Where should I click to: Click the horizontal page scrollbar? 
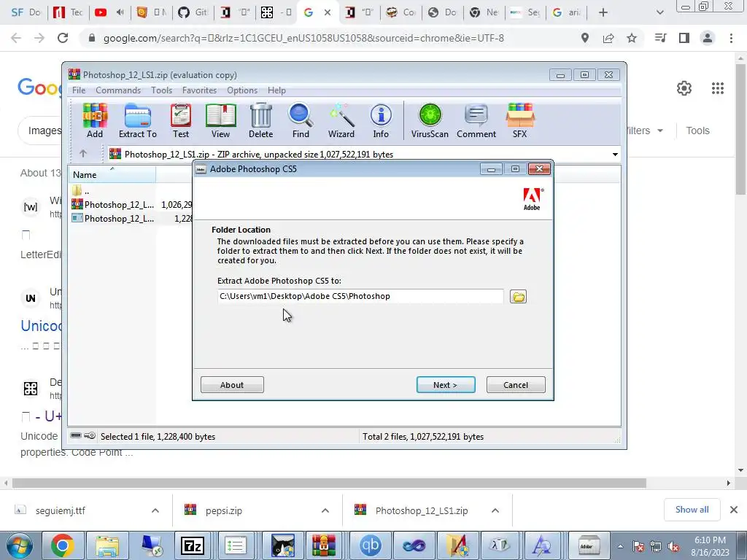pos(329,483)
